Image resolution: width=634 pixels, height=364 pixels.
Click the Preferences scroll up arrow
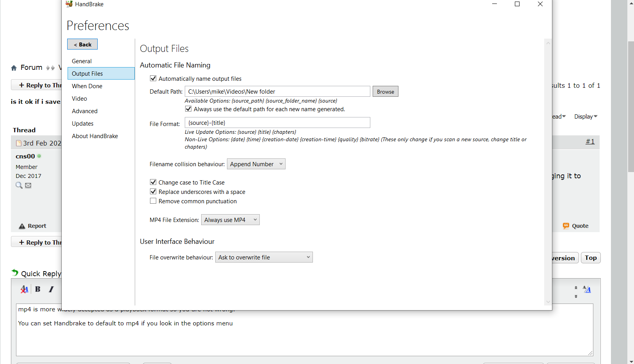(x=548, y=43)
